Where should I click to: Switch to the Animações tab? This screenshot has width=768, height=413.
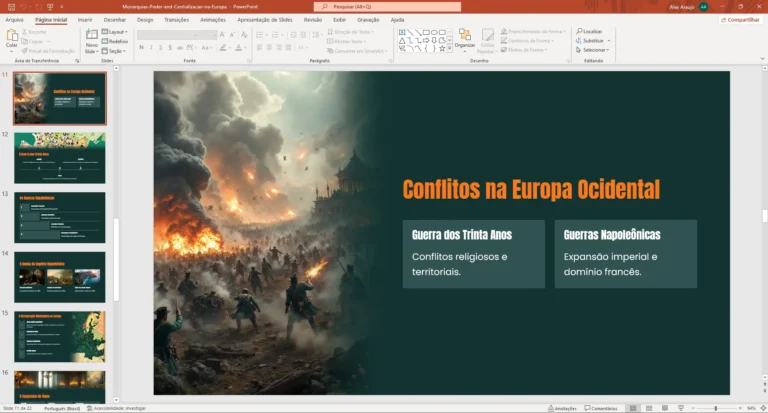(x=213, y=20)
